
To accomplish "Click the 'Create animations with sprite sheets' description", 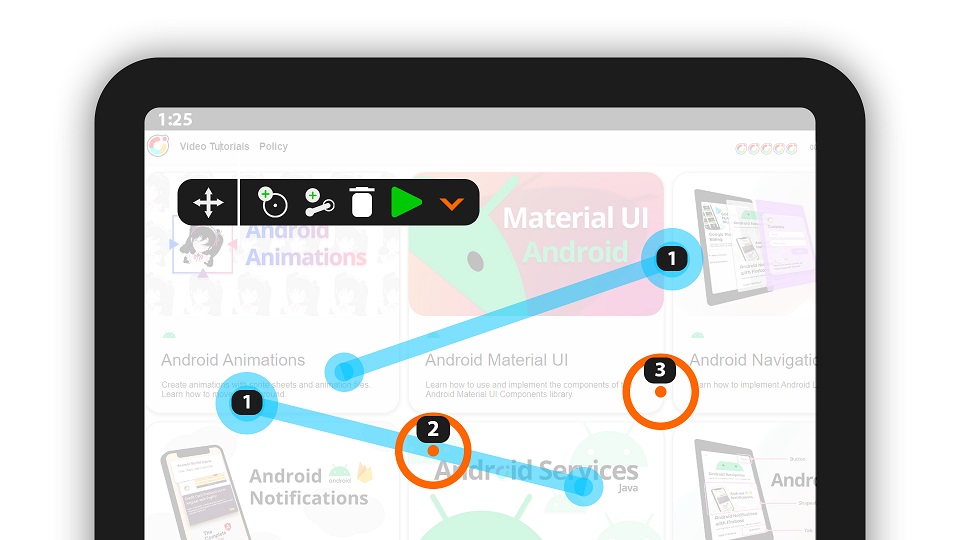I will click(x=266, y=389).
